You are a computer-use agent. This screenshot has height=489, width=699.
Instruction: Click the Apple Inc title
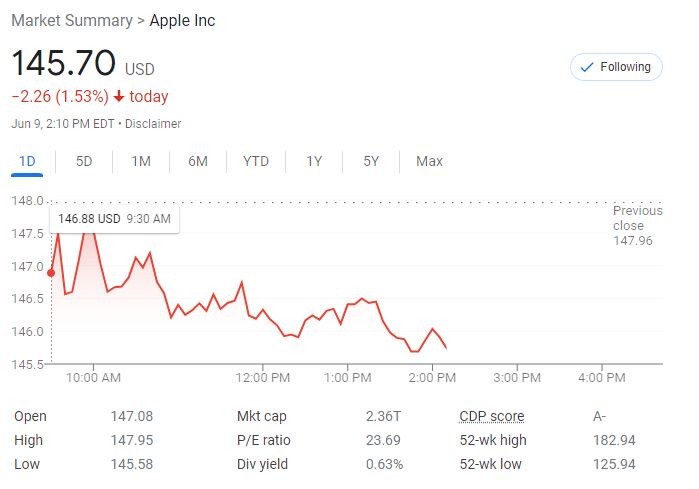182,21
